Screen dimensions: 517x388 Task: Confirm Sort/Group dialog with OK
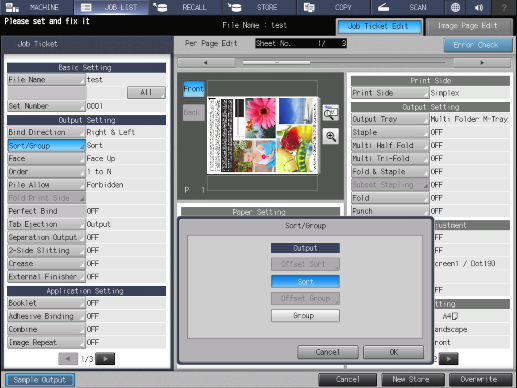point(393,352)
